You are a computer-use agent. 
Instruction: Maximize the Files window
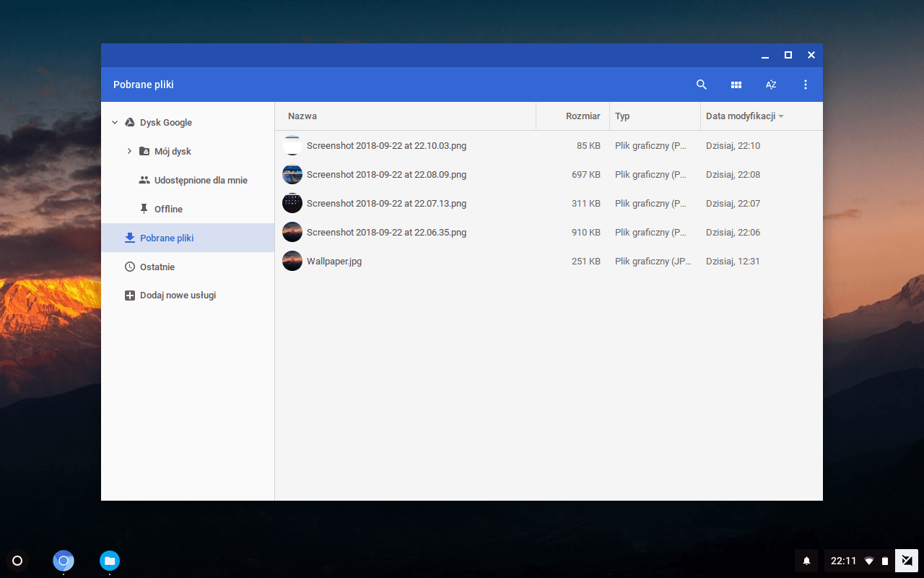788,56
